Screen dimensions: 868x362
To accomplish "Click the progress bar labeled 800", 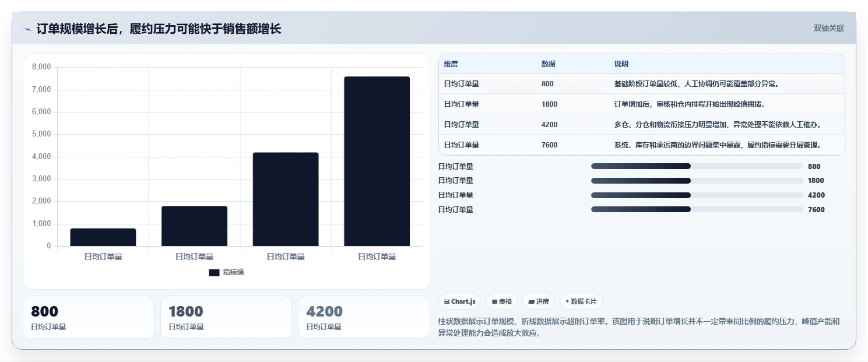I will tap(697, 166).
